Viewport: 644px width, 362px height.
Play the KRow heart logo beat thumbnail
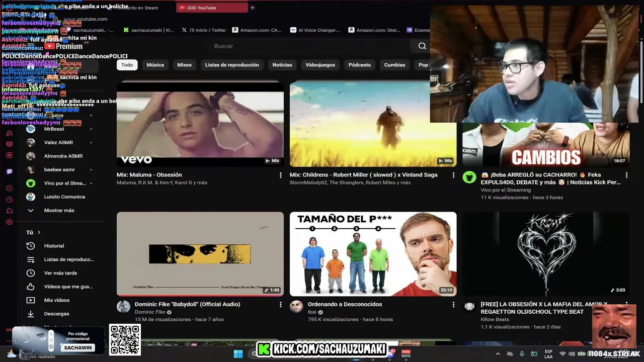click(546, 254)
